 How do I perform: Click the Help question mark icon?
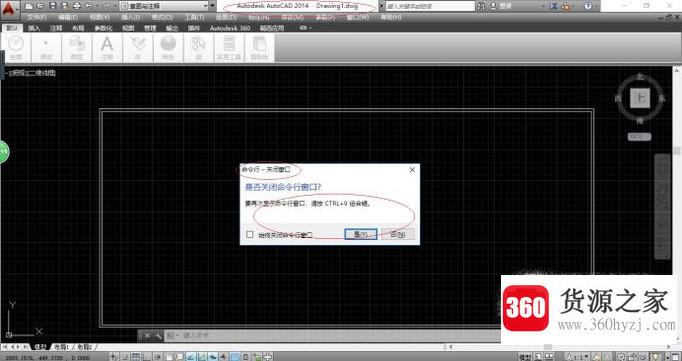588,6
